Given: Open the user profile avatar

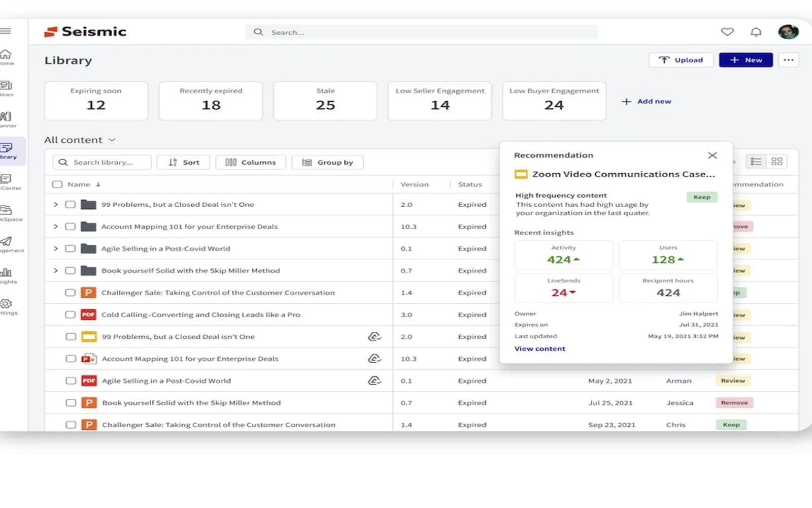Looking at the screenshot, I should point(788,31).
